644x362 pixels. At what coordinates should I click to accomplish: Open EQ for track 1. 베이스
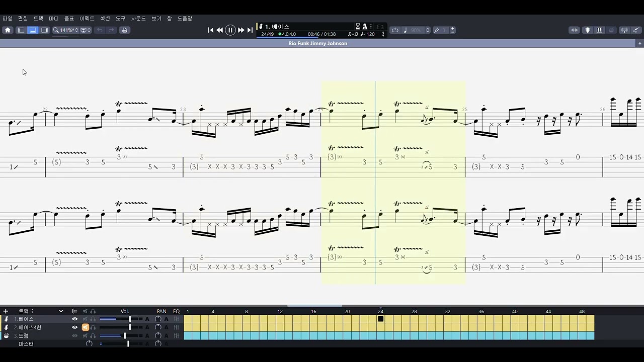click(x=176, y=319)
